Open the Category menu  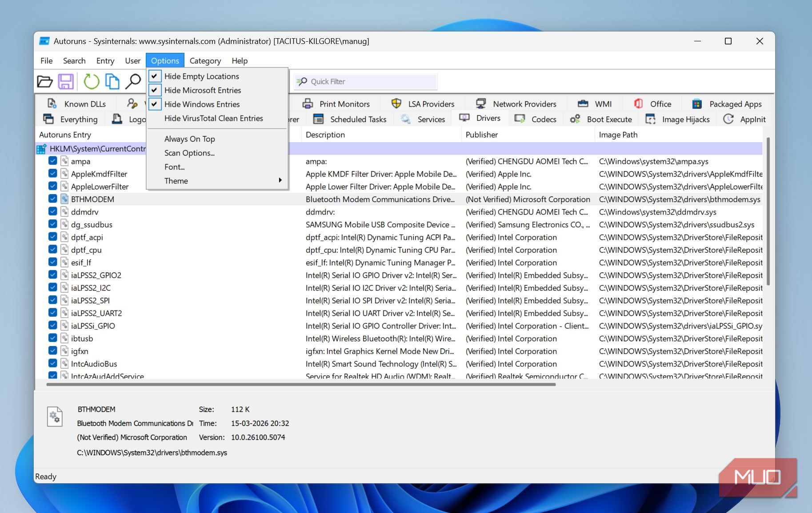[205, 61]
